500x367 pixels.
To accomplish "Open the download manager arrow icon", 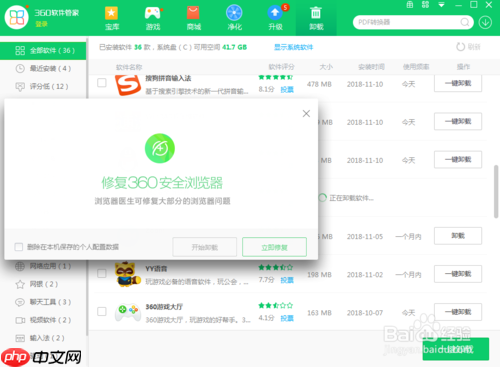I will [485, 22].
